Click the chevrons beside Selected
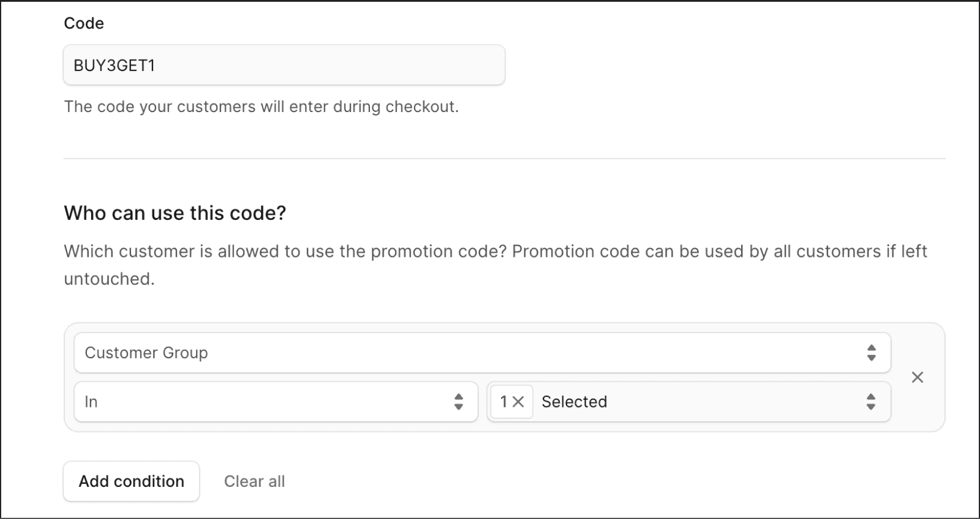The width and height of the screenshot is (980, 519). [x=870, y=402]
